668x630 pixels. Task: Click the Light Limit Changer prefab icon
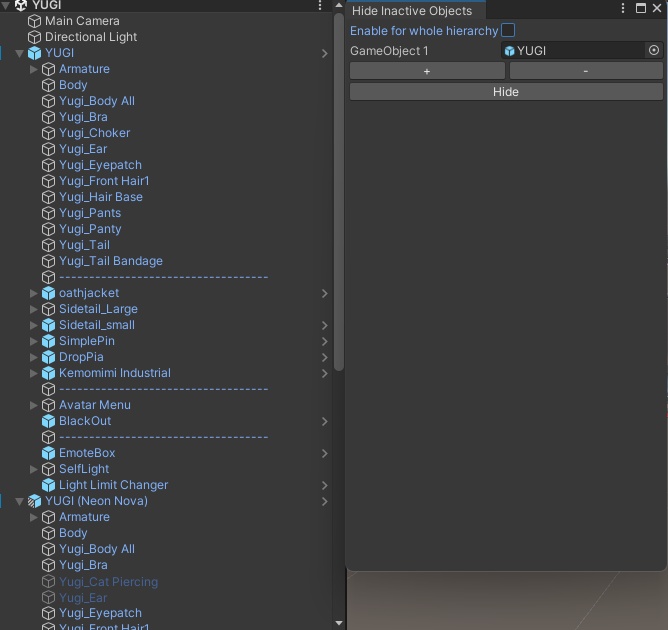pyautogui.click(x=48, y=485)
